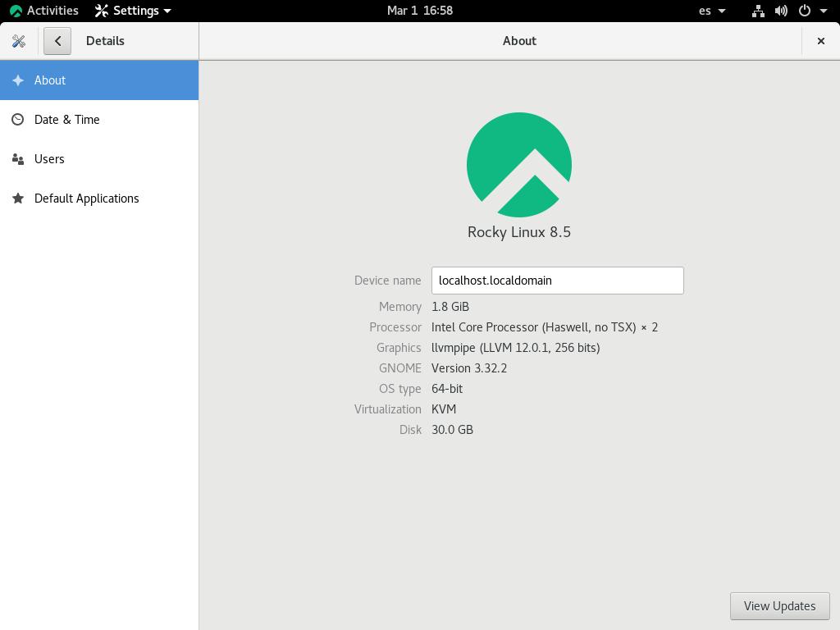Viewport: 840px width, 630px height.
Task: Click the Activities Rocky logo icon
Action: [x=16, y=11]
